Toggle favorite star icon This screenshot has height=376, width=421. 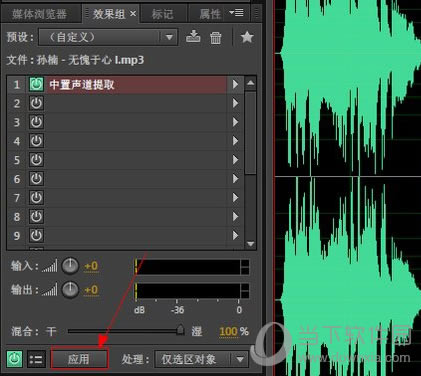[x=247, y=37]
